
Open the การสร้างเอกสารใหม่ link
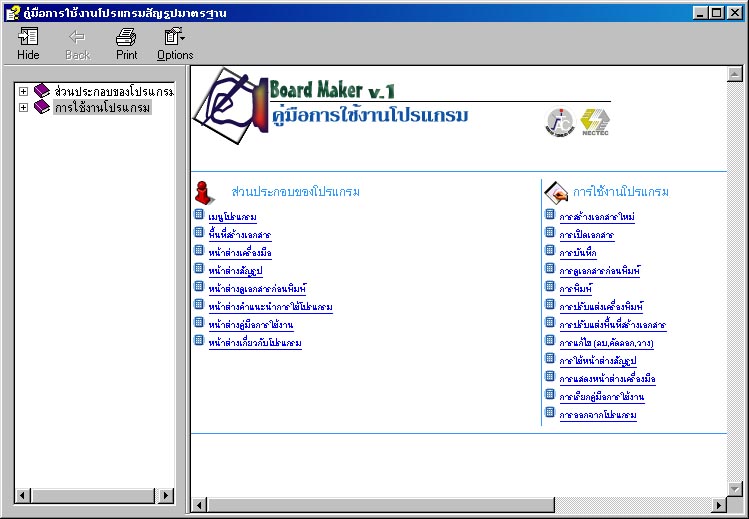[597, 217]
